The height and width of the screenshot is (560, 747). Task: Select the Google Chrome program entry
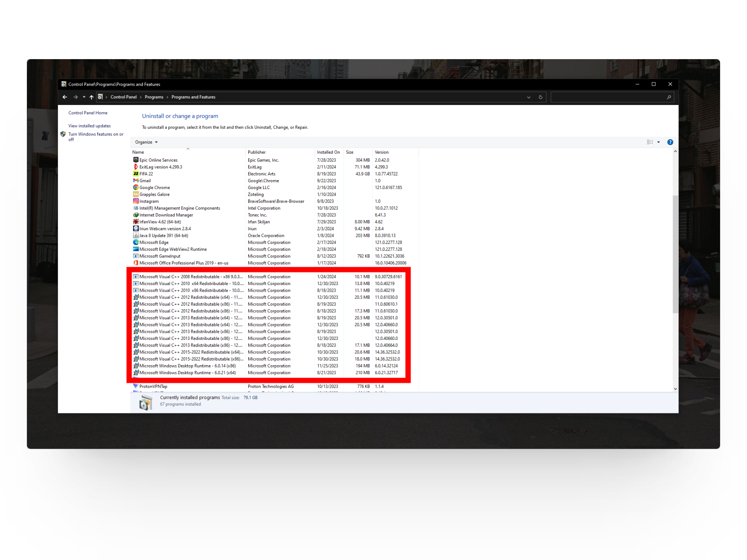click(154, 188)
